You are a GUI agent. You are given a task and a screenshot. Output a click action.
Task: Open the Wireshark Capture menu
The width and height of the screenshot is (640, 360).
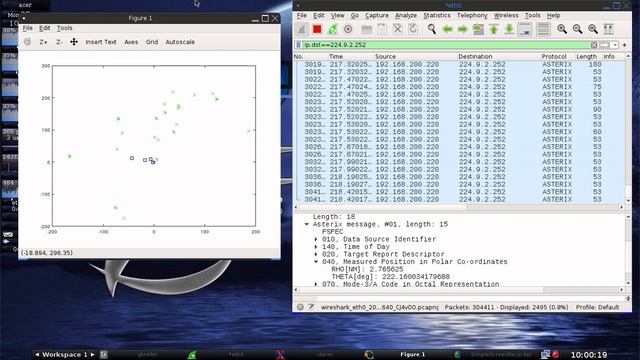[x=377, y=16]
